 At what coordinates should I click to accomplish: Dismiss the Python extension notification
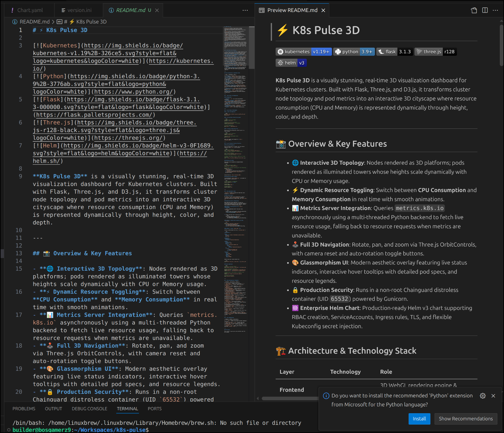coord(493,396)
